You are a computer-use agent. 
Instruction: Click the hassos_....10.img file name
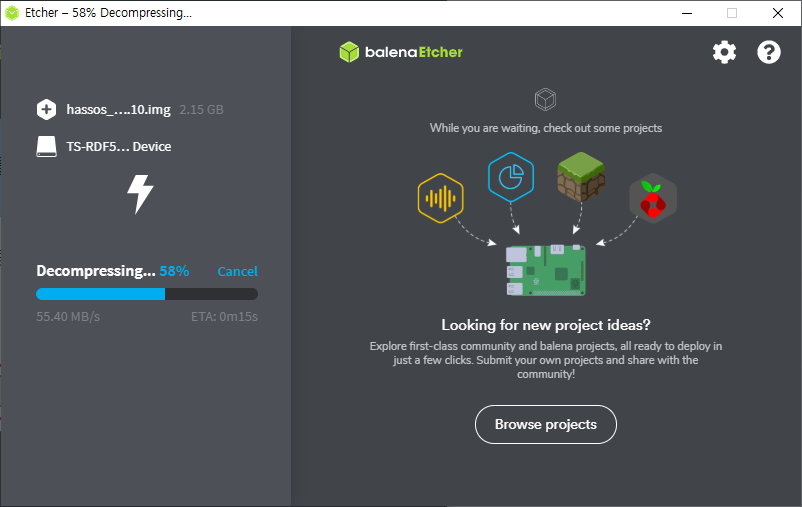pos(118,109)
